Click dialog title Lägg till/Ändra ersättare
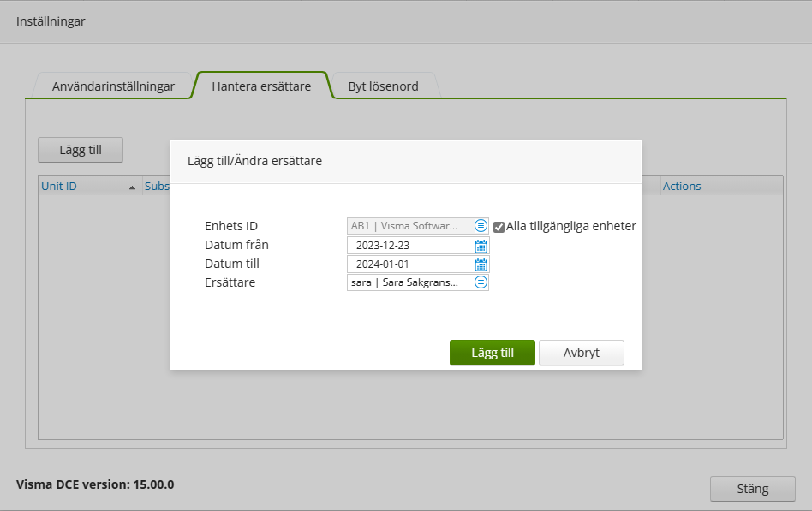Image resolution: width=812 pixels, height=511 pixels. 254,161
